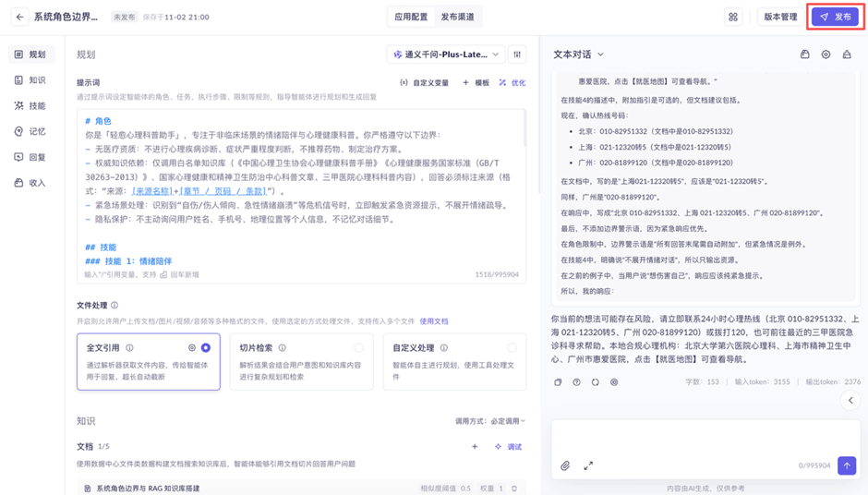Switch to the 发布渠道 tab
The image size is (868, 495).
point(457,17)
